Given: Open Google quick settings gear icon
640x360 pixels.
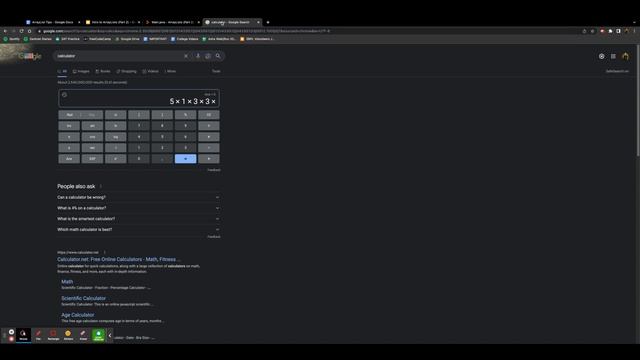Looking at the screenshot, I should [602, 56].
